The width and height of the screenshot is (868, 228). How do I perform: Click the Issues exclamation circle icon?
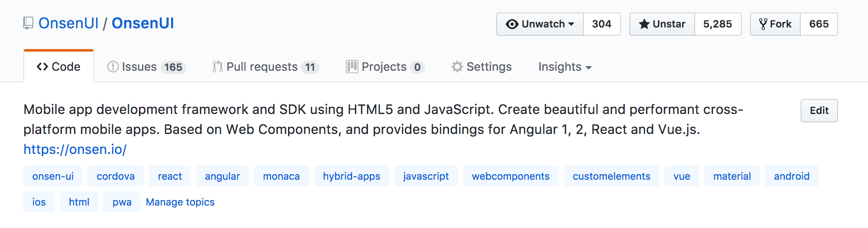(x=113, y=67)
